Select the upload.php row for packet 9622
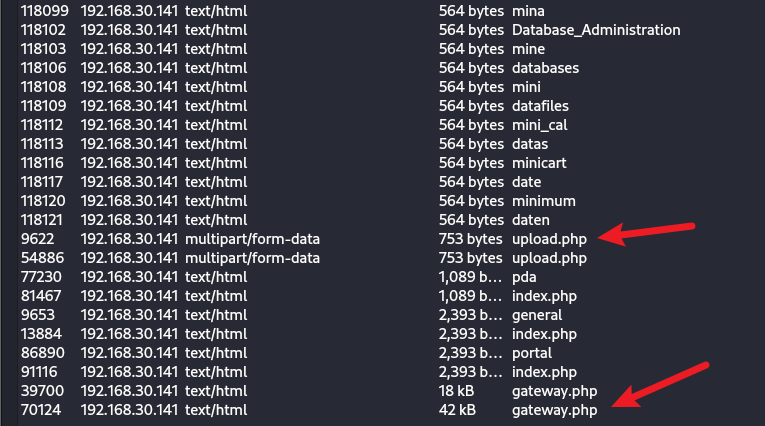Screen dimensions: 765x426 (550, 239)
